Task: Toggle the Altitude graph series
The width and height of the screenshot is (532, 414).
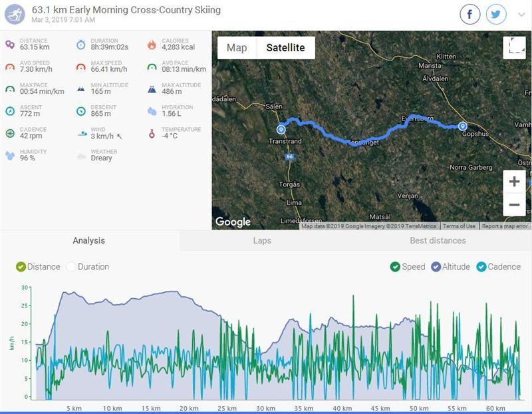Action: 451,267
